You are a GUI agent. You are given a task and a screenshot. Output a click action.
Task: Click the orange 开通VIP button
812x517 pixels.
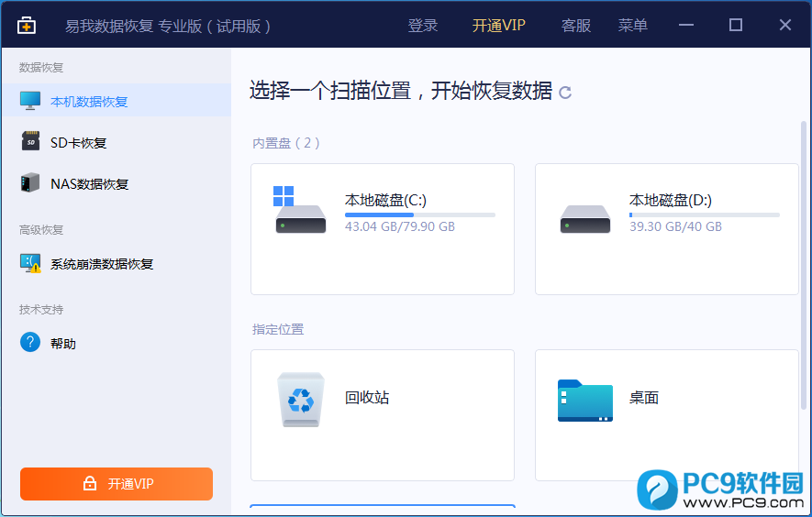117,484
